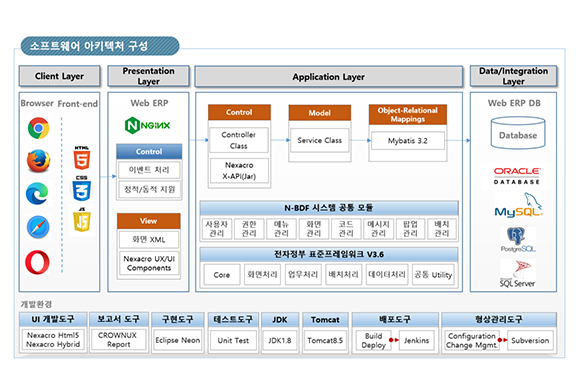Click the Unit Test box

[x=233, y=340]
